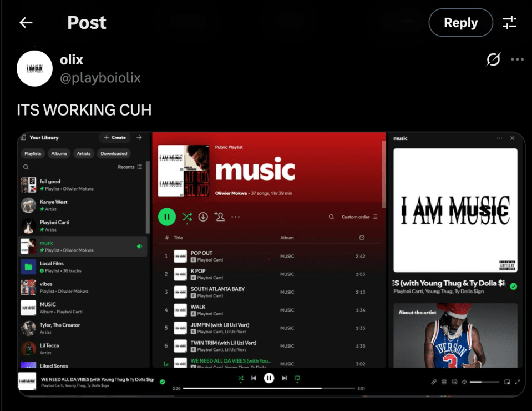Click the music playlist cover collage
Screen dimensions: 532x411
[184, 171]
